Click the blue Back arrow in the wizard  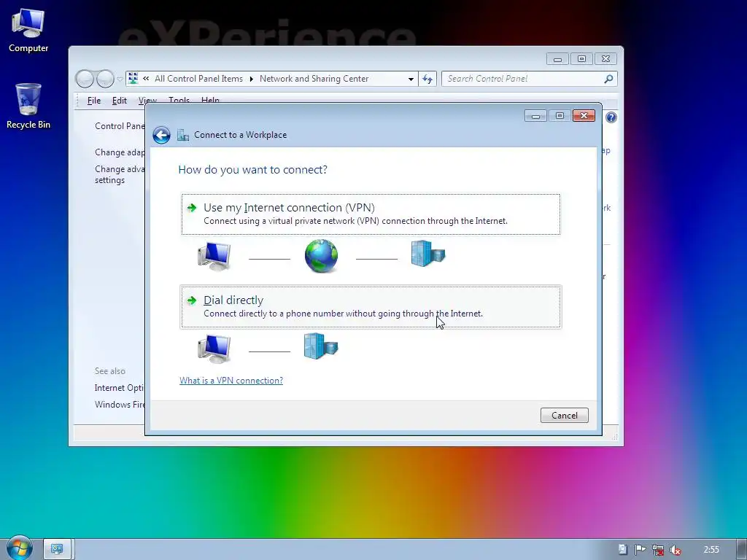pyautogui.click(x=161, y=135)
